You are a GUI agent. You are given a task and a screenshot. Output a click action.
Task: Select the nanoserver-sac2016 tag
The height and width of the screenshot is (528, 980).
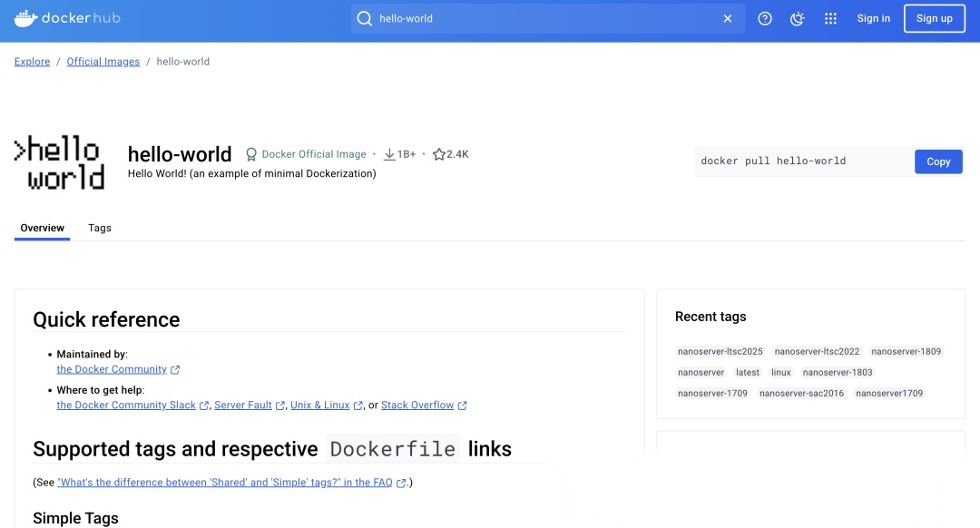[x=802, y=394]
